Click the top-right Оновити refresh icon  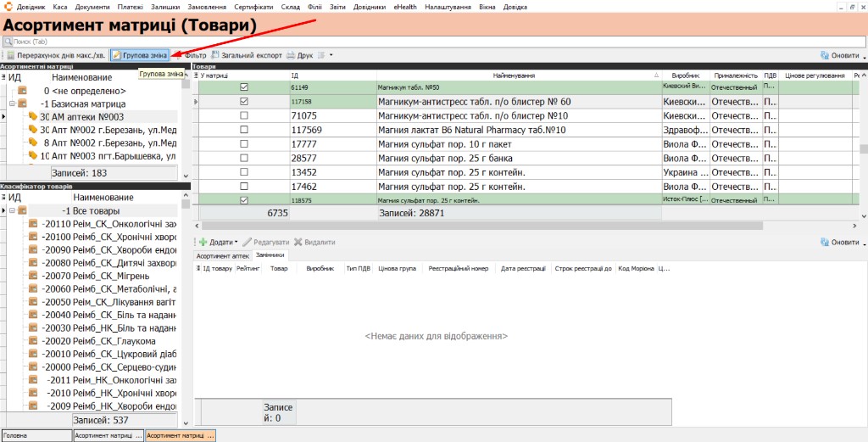[x=825, y=55]
